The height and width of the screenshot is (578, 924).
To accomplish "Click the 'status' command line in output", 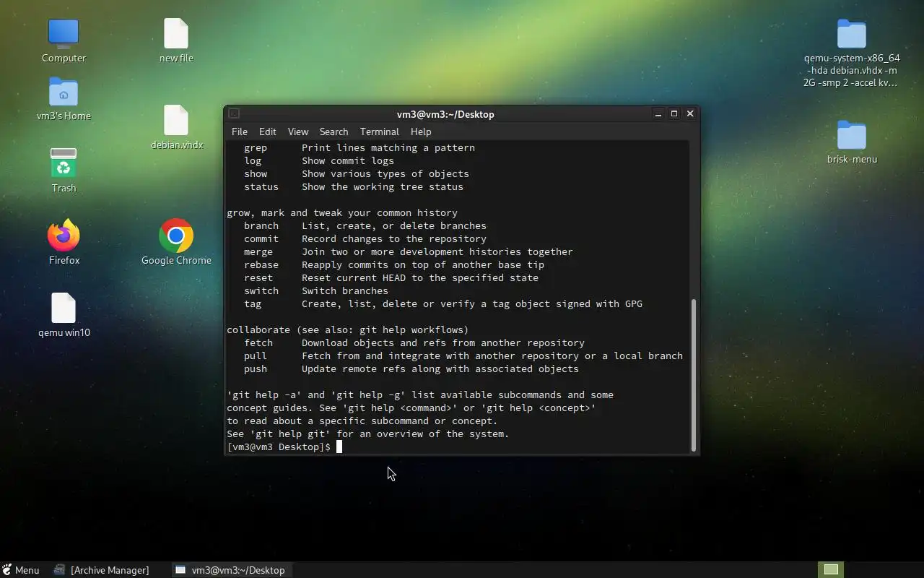I will [x=354, y=187].
